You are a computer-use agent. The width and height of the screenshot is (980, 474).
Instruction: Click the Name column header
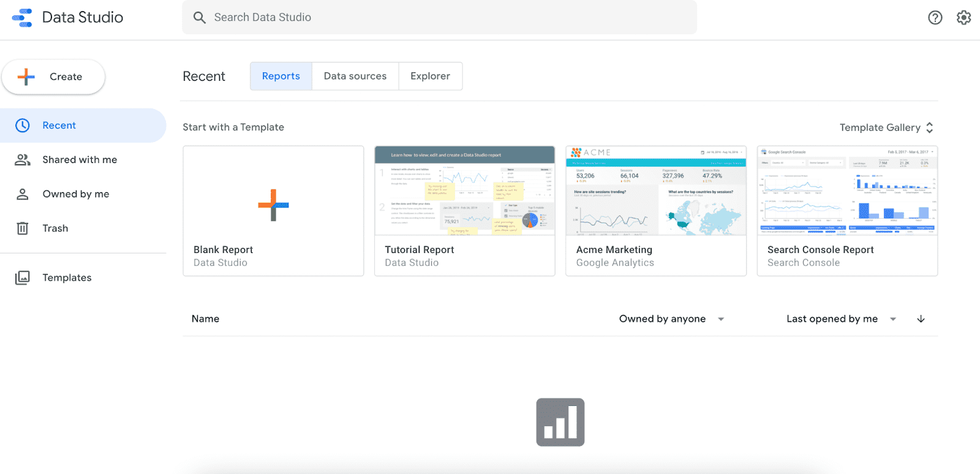point(206,319)
